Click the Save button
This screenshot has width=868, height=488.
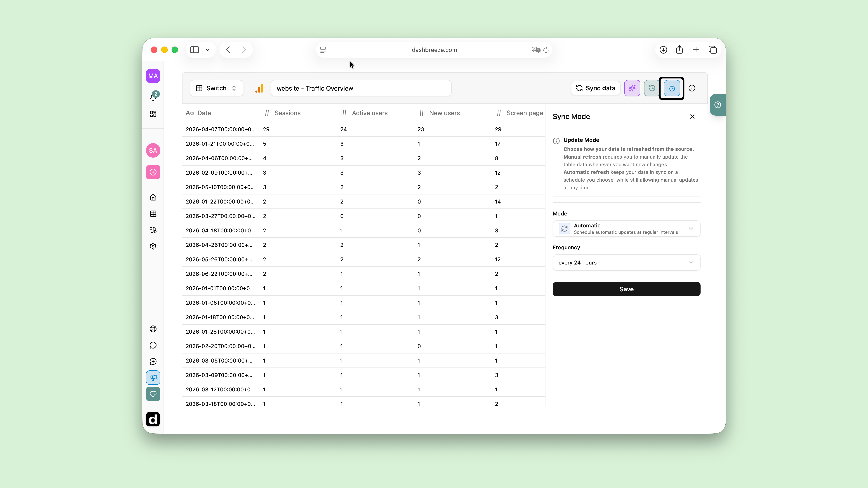626,289
